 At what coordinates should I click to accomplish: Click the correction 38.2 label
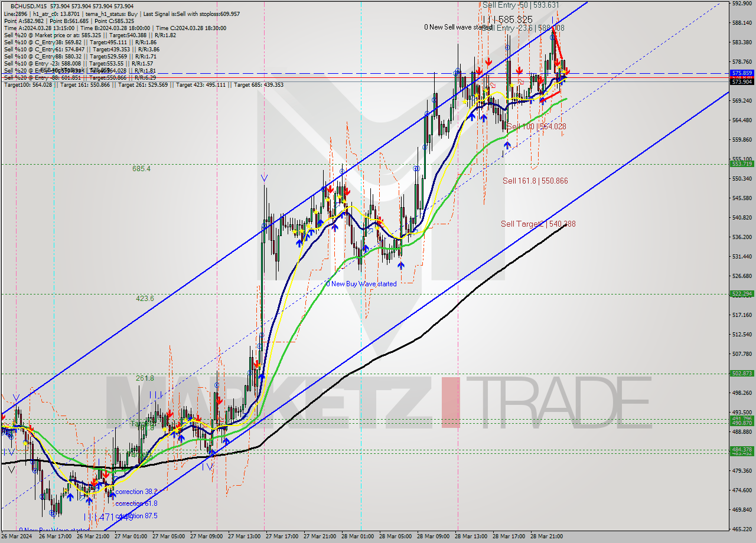[136, 492]
